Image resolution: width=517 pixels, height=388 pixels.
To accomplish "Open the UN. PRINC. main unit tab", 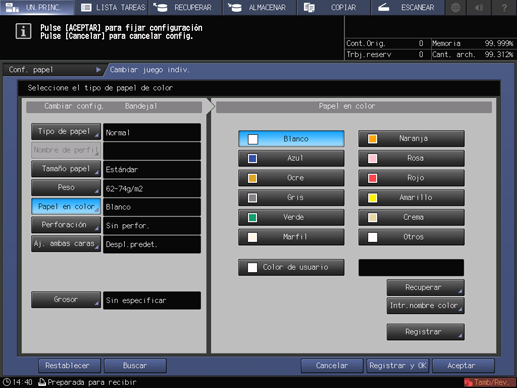I will click(x=37, y=7).
